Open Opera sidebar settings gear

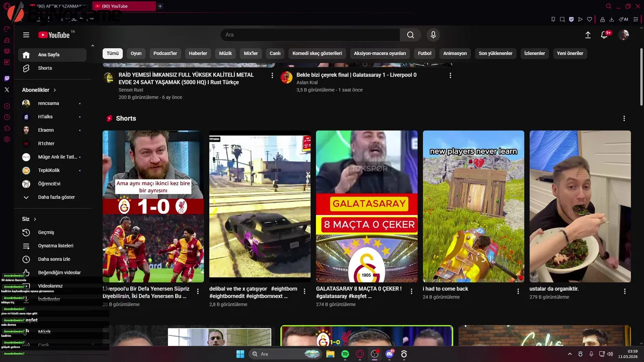pyautogui.click(x=7, y=139)
